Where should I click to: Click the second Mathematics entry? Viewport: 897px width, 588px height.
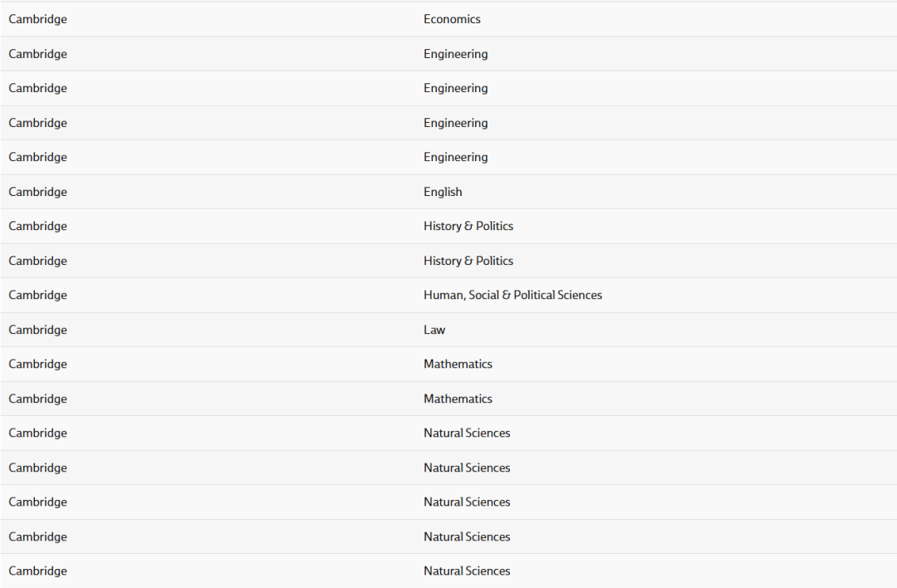pyautogui.click(x=458, y=399)
